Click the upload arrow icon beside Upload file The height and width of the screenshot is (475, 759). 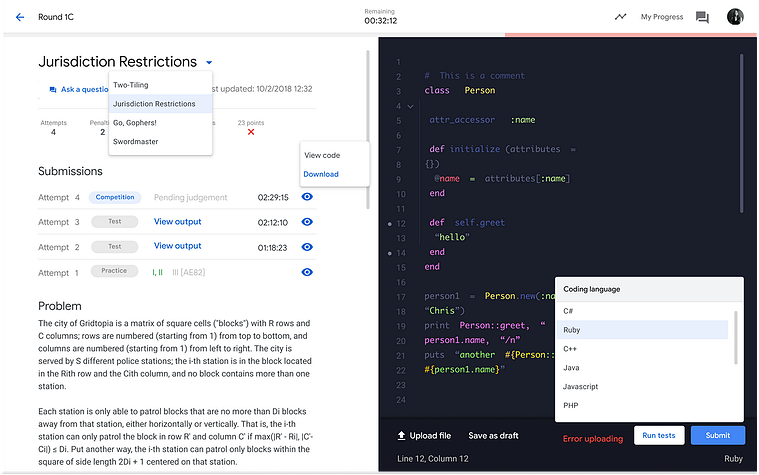(401, 436)
